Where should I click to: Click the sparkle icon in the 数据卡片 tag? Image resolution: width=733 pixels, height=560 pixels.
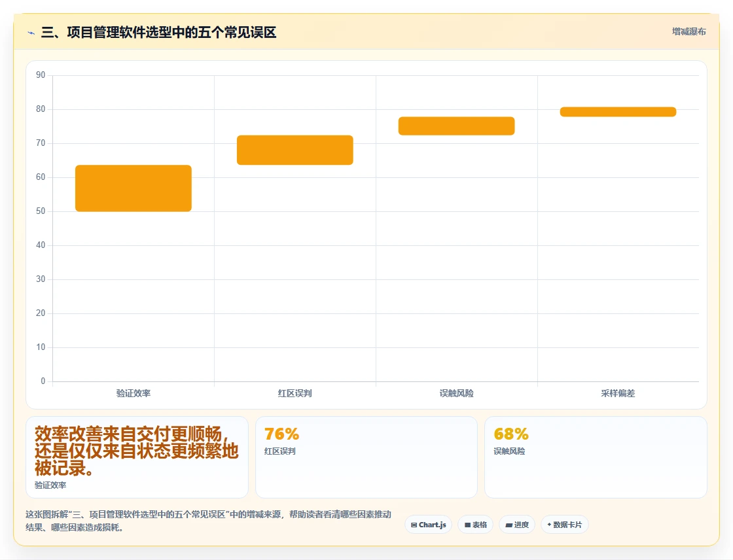point(549,525)
